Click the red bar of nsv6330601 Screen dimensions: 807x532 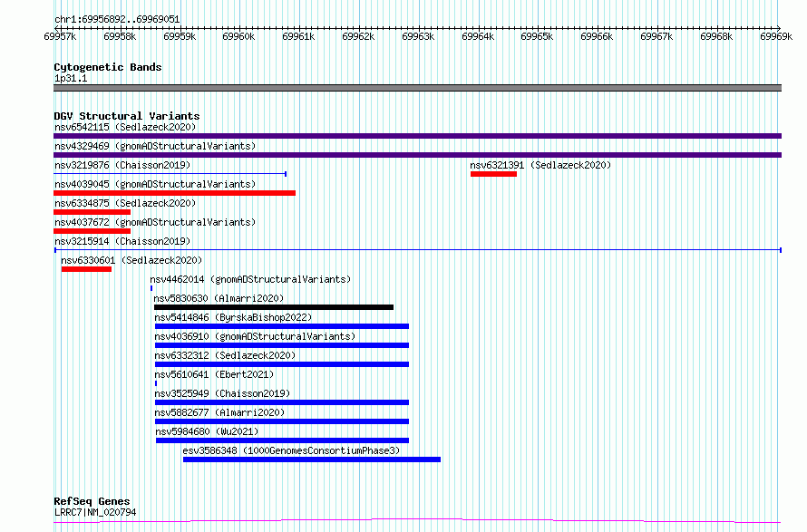[x=86, y=269]
